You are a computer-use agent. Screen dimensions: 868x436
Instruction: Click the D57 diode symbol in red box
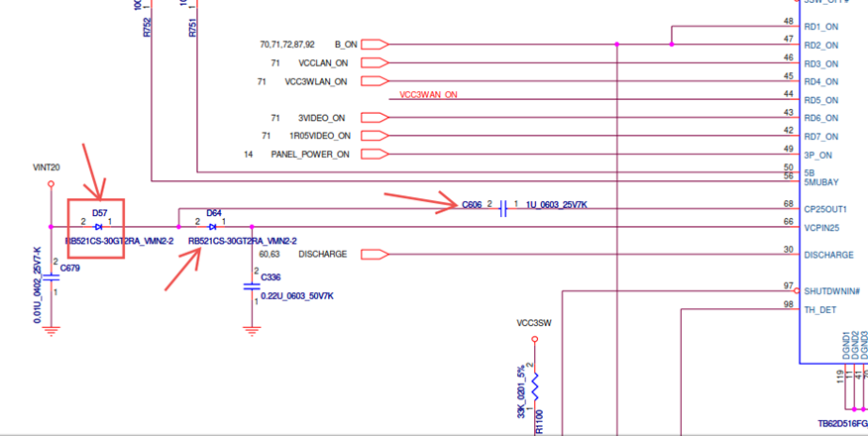(x=97, y=227)
